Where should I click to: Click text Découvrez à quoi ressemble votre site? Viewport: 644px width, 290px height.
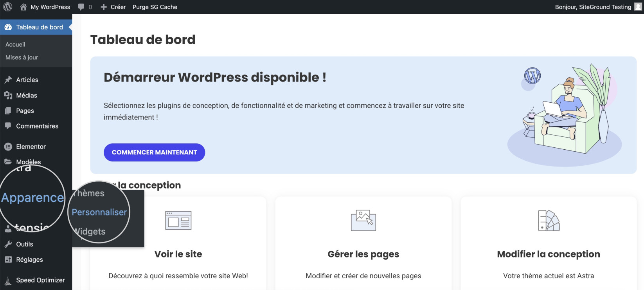click(x=178, y=276)
